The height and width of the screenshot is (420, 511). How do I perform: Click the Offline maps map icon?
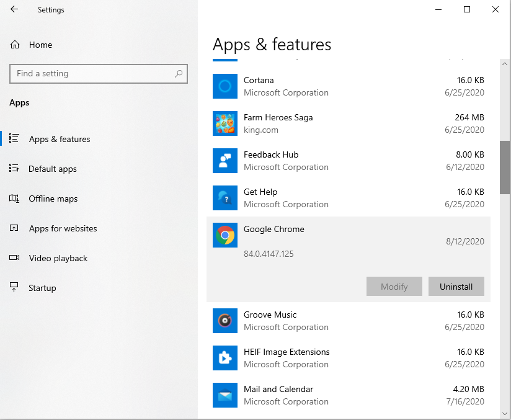coord(14,199)
